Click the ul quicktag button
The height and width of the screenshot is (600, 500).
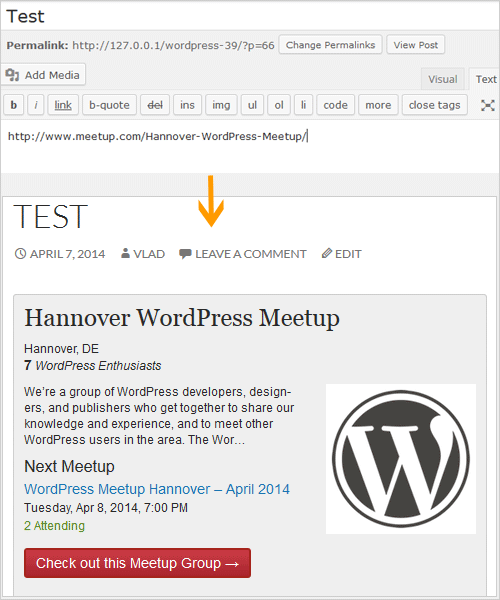(252, 105)
